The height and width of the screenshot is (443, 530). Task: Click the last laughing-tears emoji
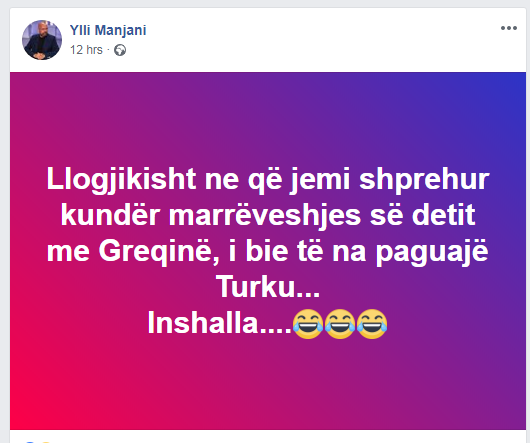coord(372,324)
